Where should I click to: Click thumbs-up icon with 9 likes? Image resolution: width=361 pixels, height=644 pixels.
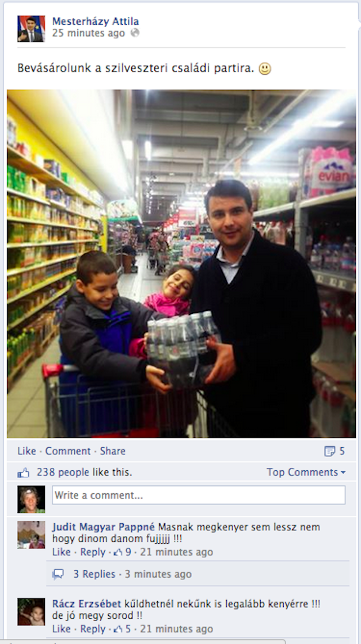tap(118, 552)
